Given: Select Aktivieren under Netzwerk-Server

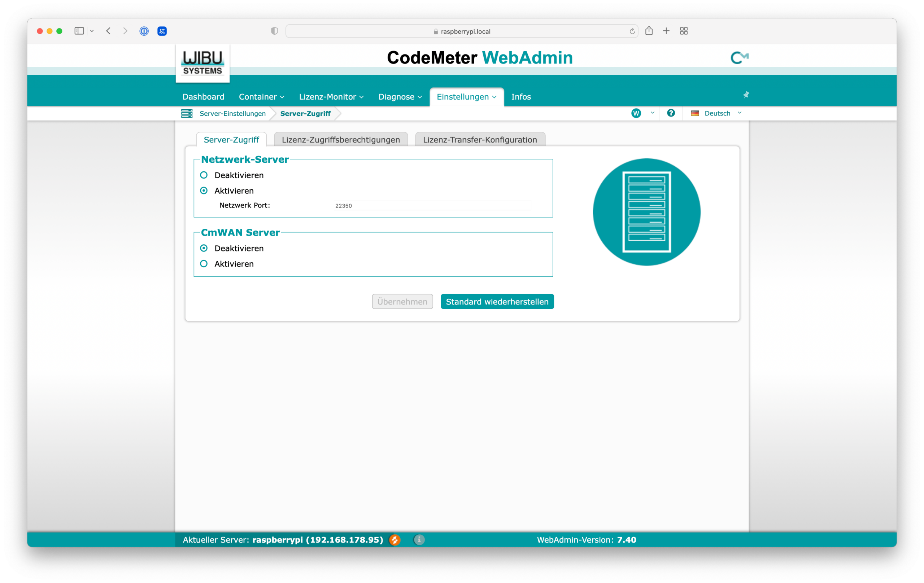Looking at the screenshot, I should pos(204,190).
